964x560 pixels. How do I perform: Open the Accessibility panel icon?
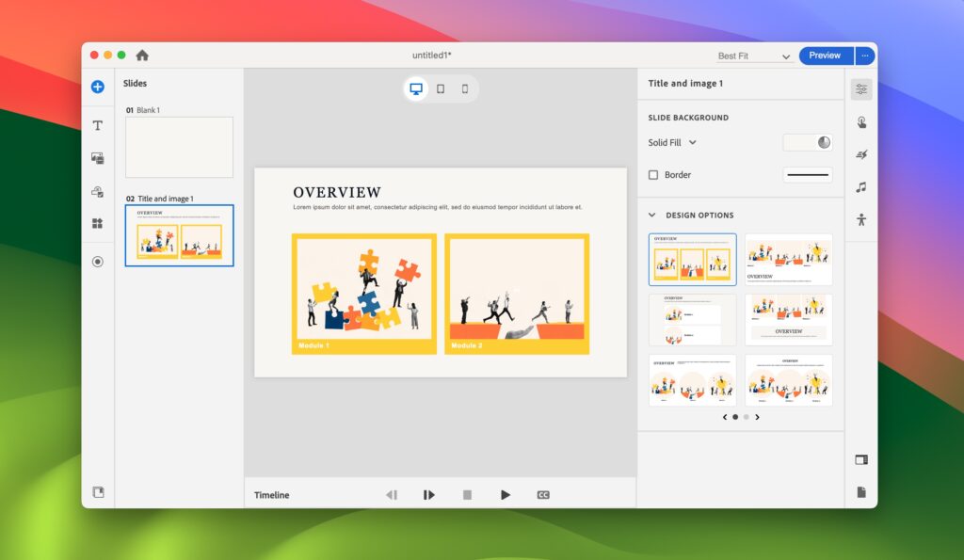pyautogui.click(x=860, y=220)
